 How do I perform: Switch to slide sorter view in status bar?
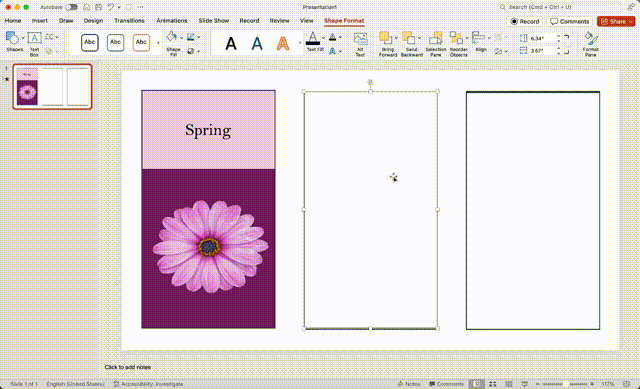(x=493, y=384)
